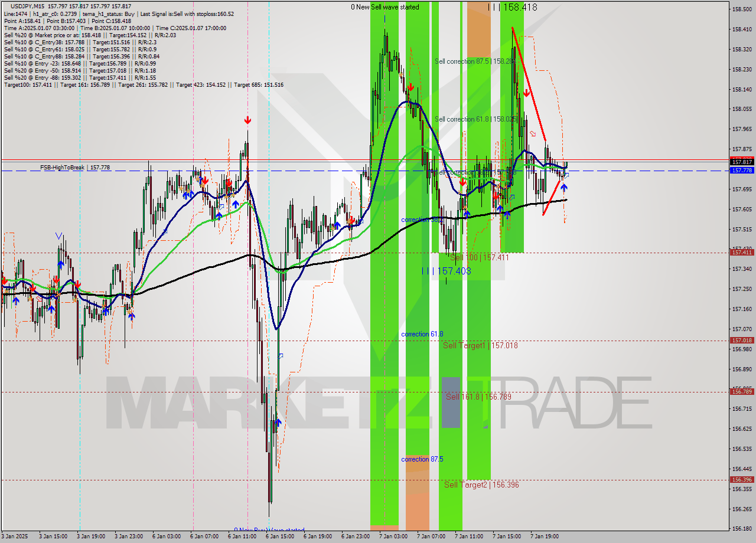
Task: Click the black 157.817 current price tag
Action: 742,162
